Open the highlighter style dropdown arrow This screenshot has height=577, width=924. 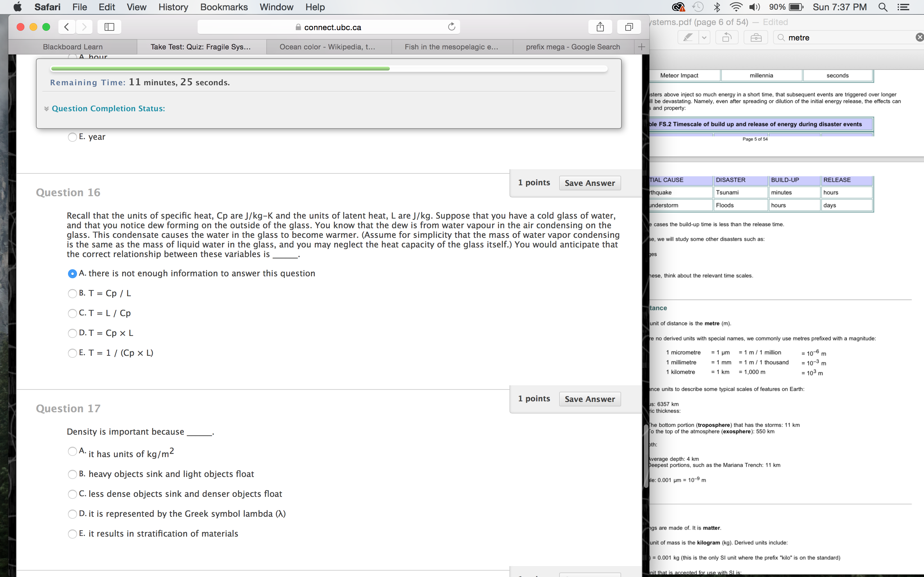pyautogui.click(x=704, y=38)
